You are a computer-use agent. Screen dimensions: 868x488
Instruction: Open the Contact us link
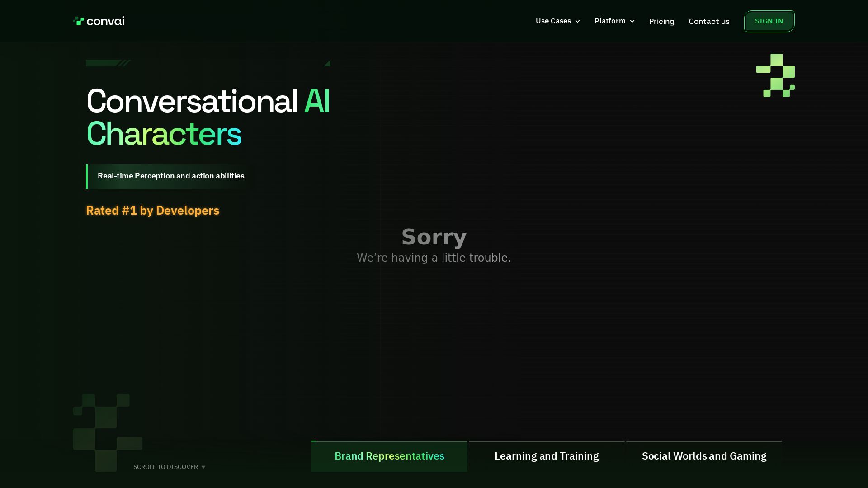(709, 21)
